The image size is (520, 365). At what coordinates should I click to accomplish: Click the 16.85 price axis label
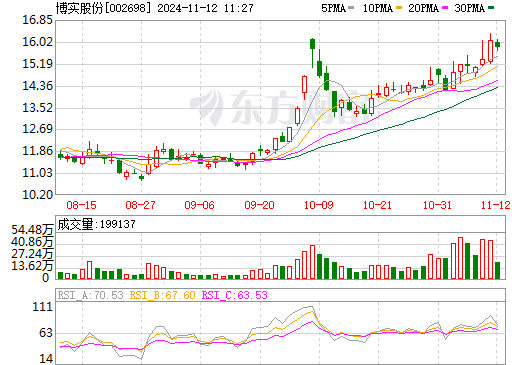click(37, 20)
